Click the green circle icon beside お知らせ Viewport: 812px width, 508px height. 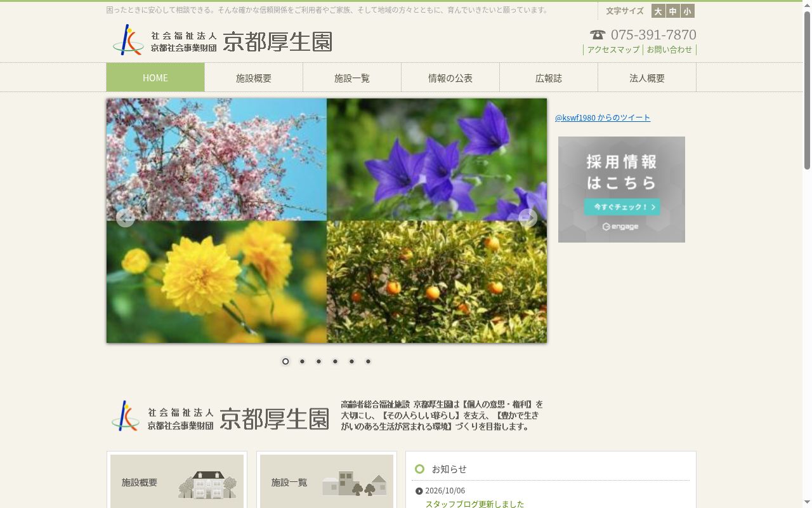pyautogui.click(x=419, y=469)
